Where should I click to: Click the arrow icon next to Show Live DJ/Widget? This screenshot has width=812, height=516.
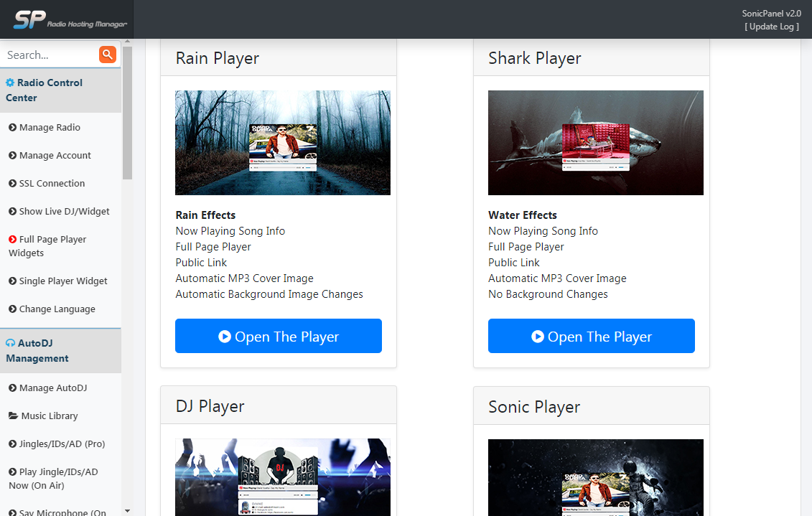12,211
